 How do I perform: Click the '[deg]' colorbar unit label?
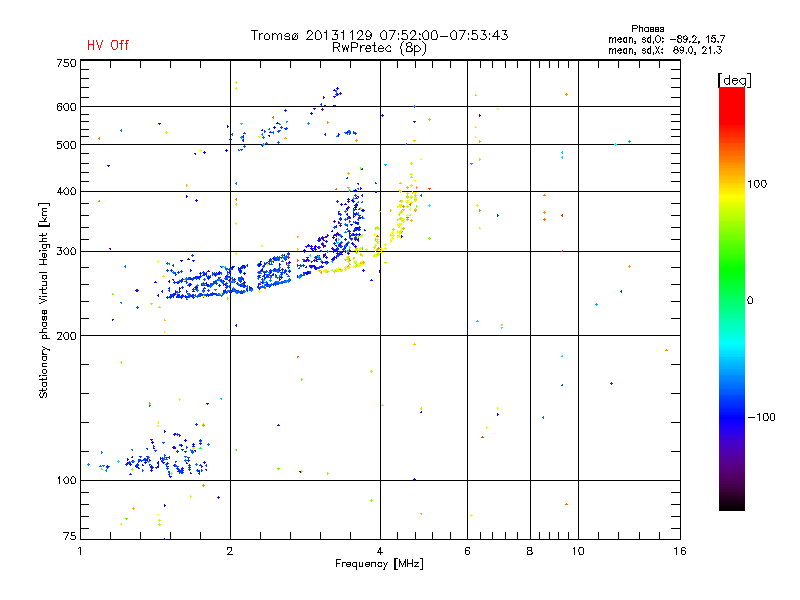point(734,80)
